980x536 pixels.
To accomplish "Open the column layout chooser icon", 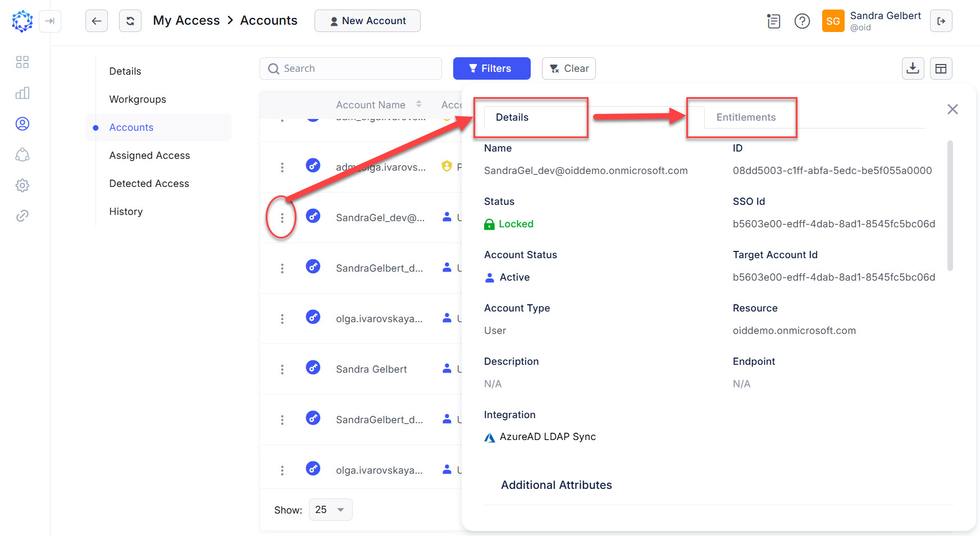I will click(941, 68).
